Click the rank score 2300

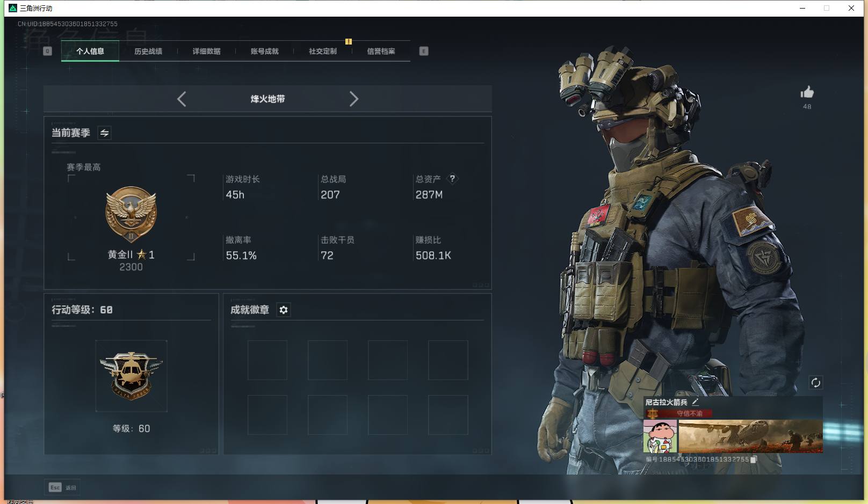click(131, 267)
